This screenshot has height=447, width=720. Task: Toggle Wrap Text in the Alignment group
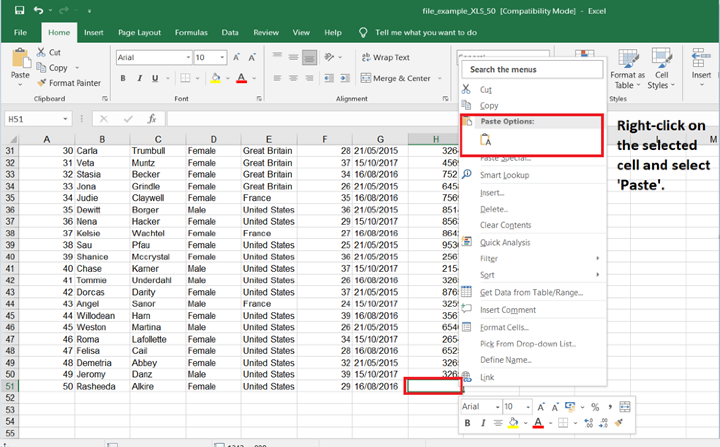[x=384, y=58]
